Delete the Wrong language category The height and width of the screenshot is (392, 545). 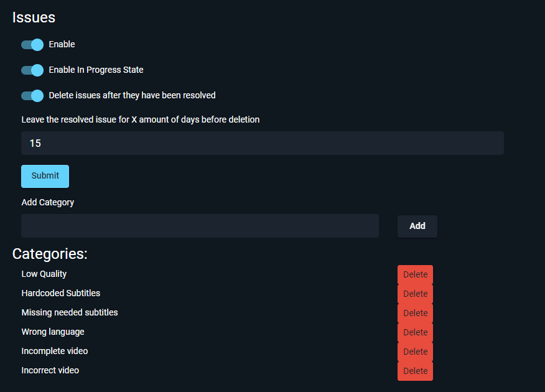[x=415, y=332]
